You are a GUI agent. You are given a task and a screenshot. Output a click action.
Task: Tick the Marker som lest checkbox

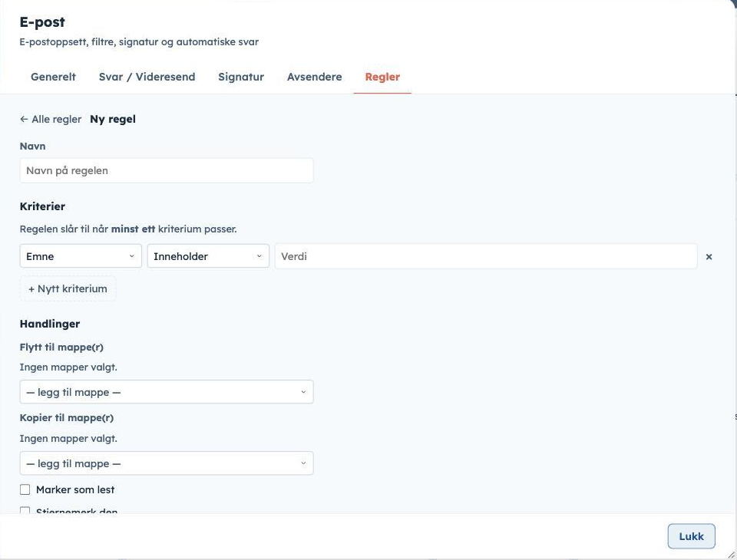(25, 489)
